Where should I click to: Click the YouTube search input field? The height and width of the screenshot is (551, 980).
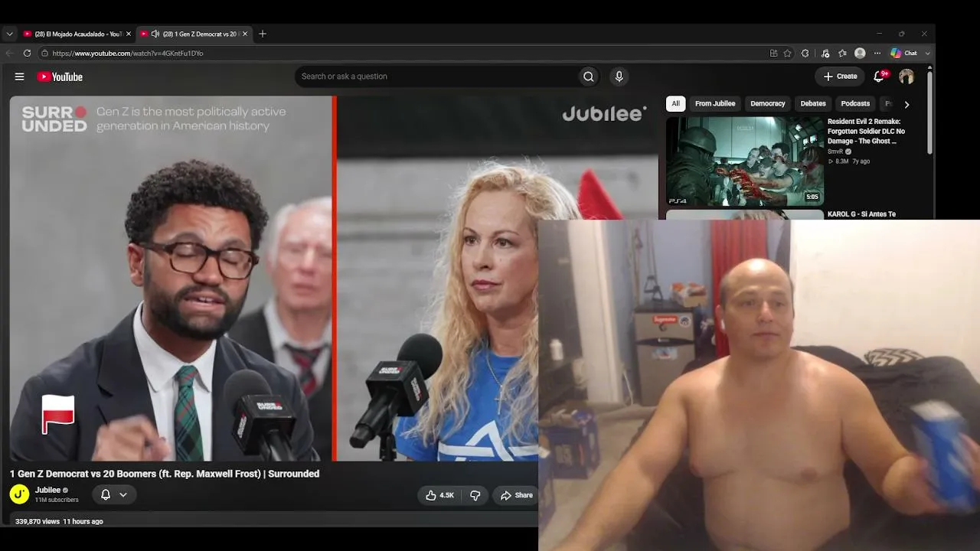point(436,77)
